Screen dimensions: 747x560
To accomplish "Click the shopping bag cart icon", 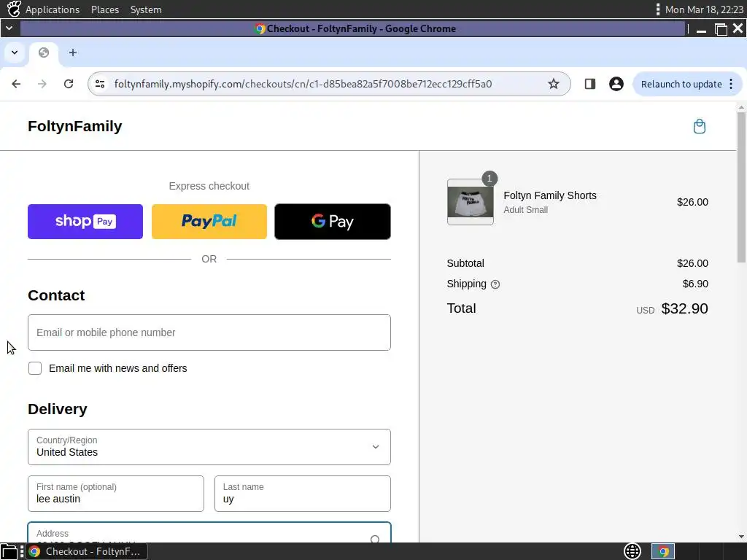I will pyautogui.click(x=699, y=126).
